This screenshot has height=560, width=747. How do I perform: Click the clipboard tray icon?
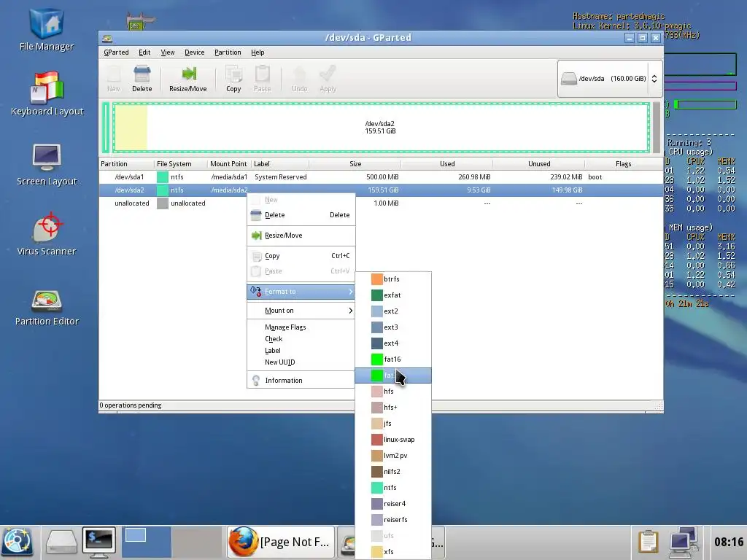pyautogui.click(x=649, y=542)
